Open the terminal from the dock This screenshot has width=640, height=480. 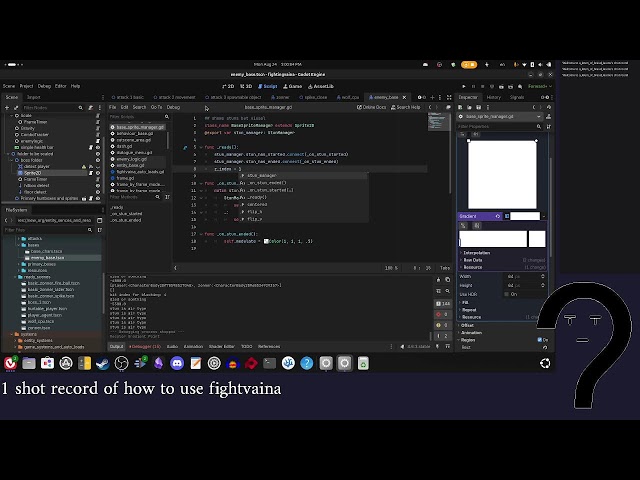pos(269,363)
